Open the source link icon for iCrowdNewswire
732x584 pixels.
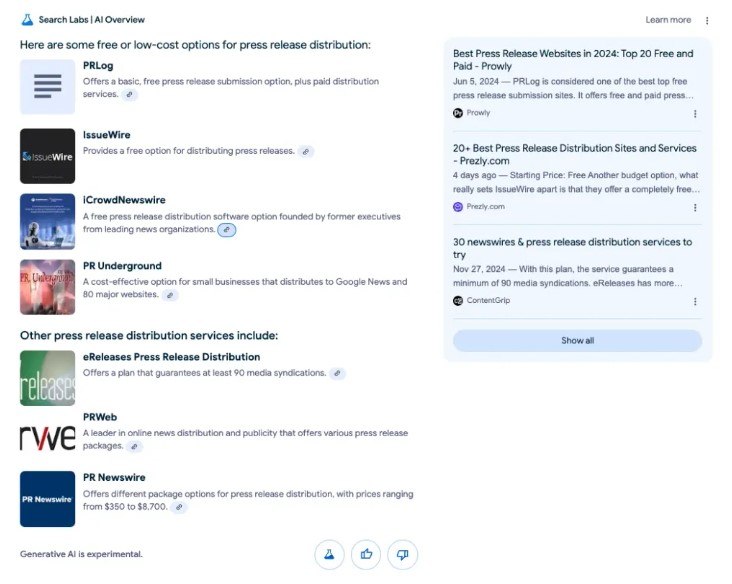pos(226,230)
